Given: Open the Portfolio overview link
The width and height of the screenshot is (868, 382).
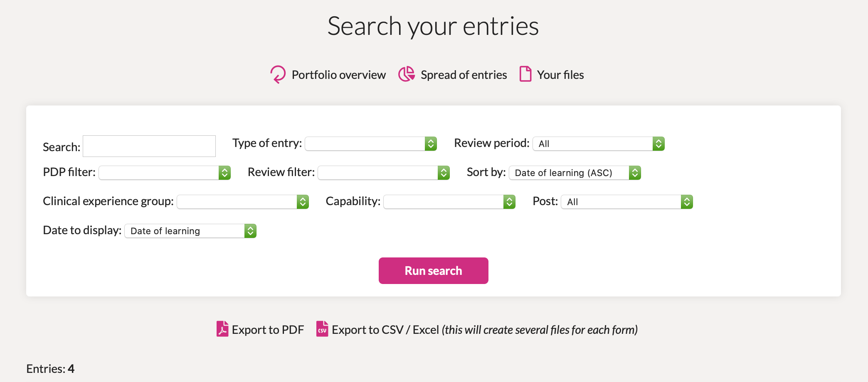Looking at the screenshot, I should click(x=339, y=75).
